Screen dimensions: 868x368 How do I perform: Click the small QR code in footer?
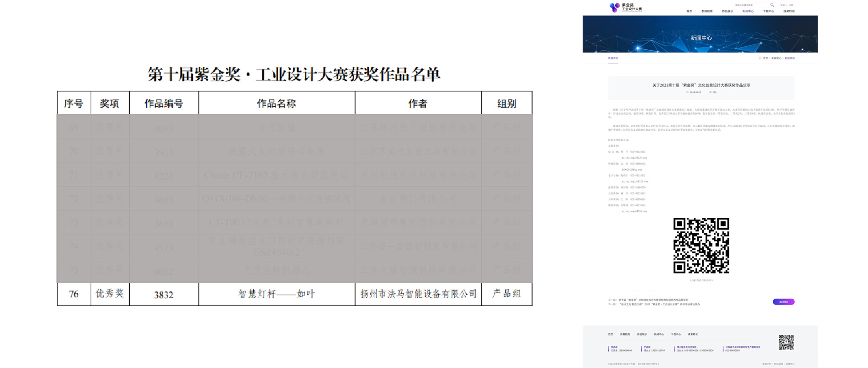tap(786, 342)
